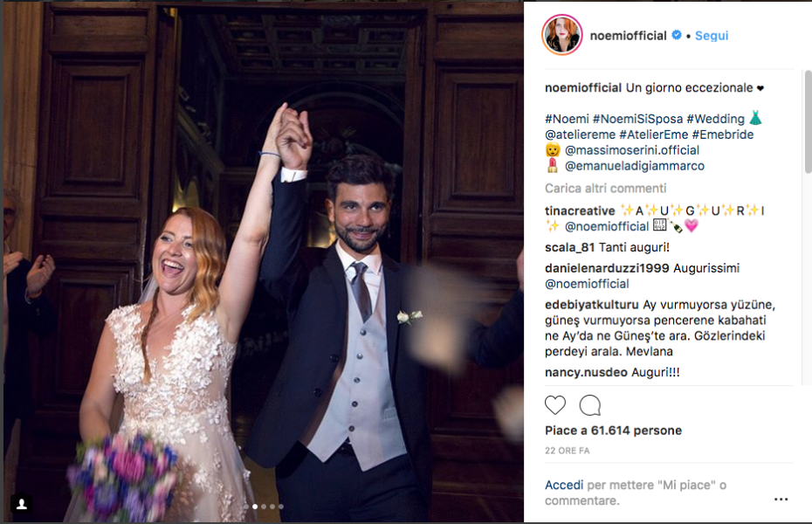Visit the @massimoserini.official profile
Image resolution: width=812 pixels, height=524 pixels.
point(632,150)
